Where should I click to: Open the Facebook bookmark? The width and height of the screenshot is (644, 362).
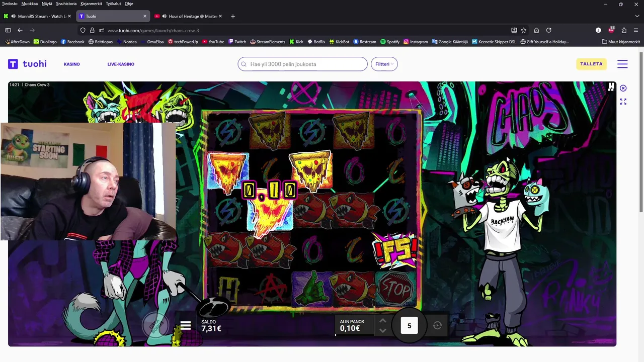pyautogui.click(x=72, y=42)
